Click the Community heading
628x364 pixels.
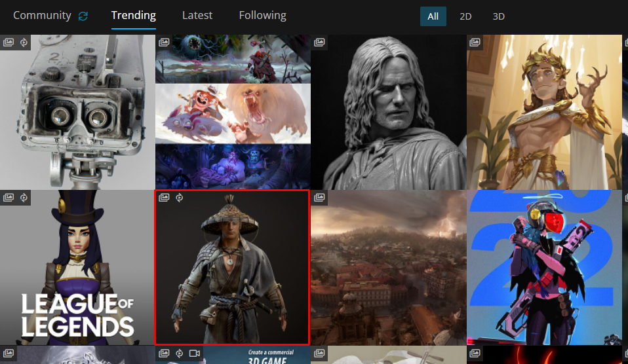42,16
